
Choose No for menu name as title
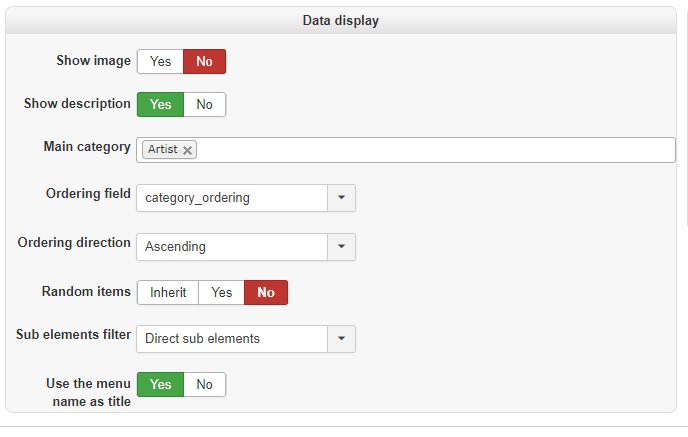tap(204, 385)
